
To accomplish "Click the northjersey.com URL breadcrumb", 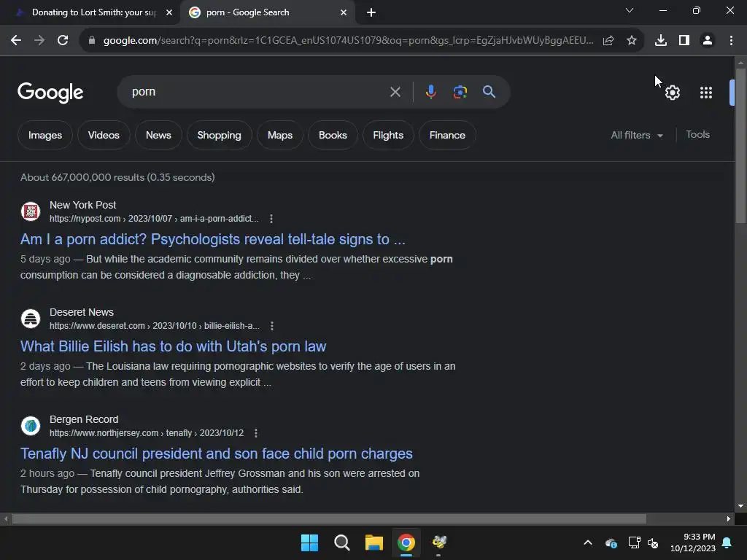I will [146, 433].
